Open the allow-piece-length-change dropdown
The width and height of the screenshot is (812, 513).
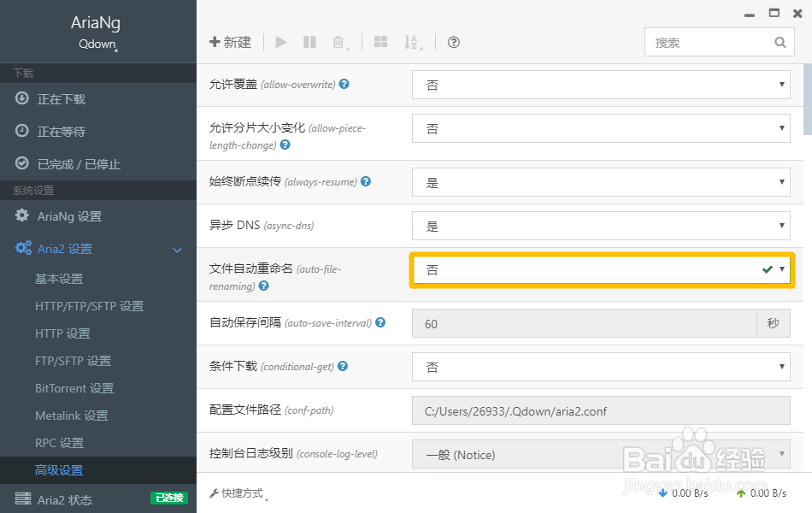(601, 128)
